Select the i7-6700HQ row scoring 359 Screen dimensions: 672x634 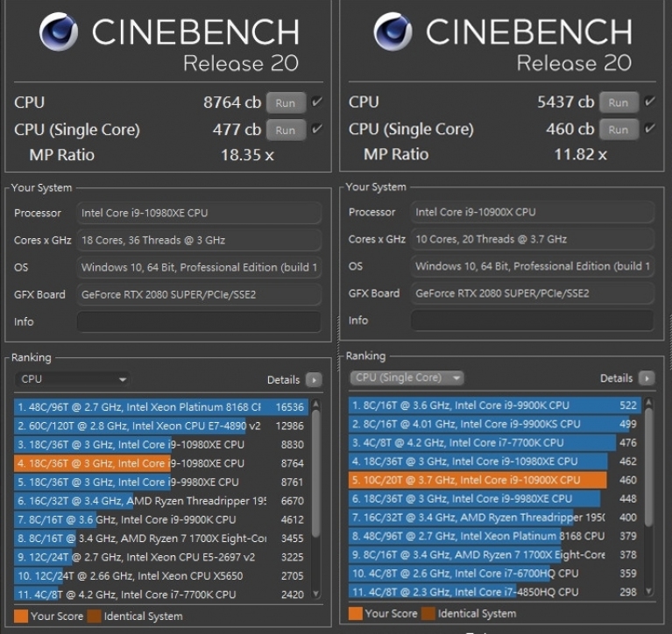[495, 574]
